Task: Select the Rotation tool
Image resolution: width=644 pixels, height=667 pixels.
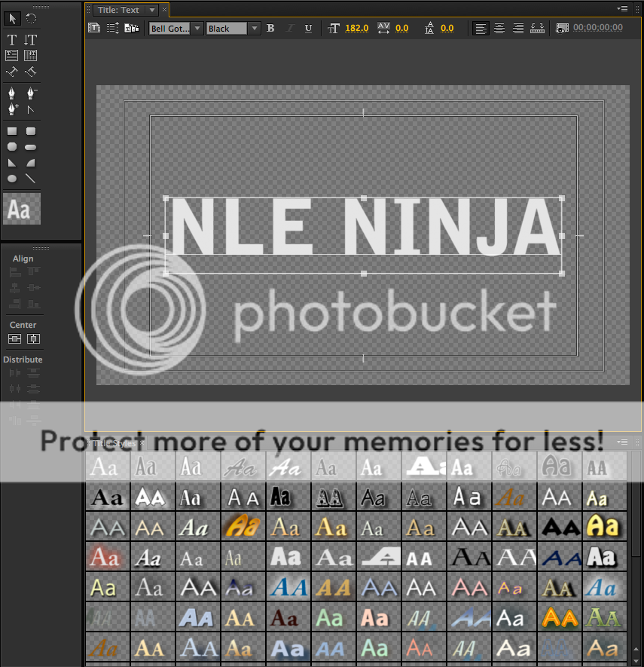Action: click(31, 18)
